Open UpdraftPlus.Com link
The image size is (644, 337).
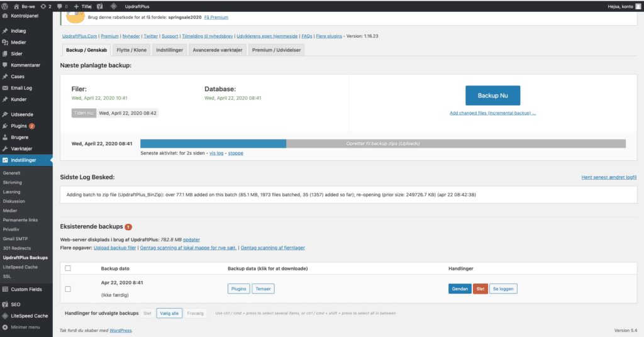point(80,36)
